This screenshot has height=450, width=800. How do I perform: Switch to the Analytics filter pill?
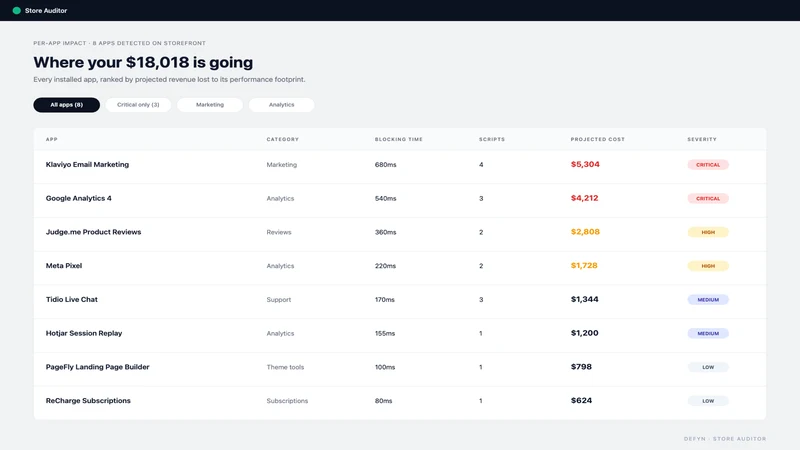282,105
